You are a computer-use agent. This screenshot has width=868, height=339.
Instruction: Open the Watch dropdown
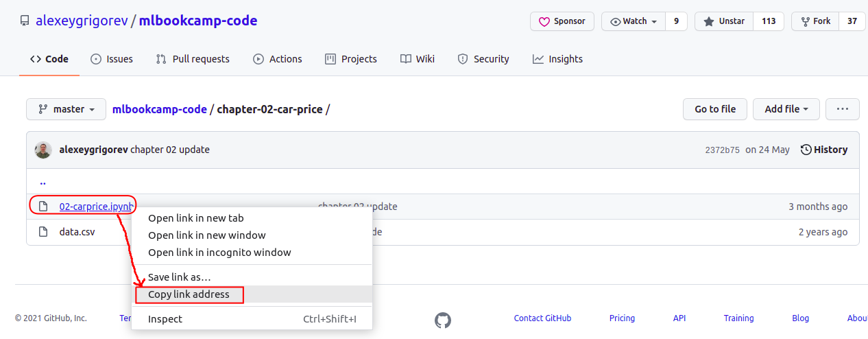[634, 21]
